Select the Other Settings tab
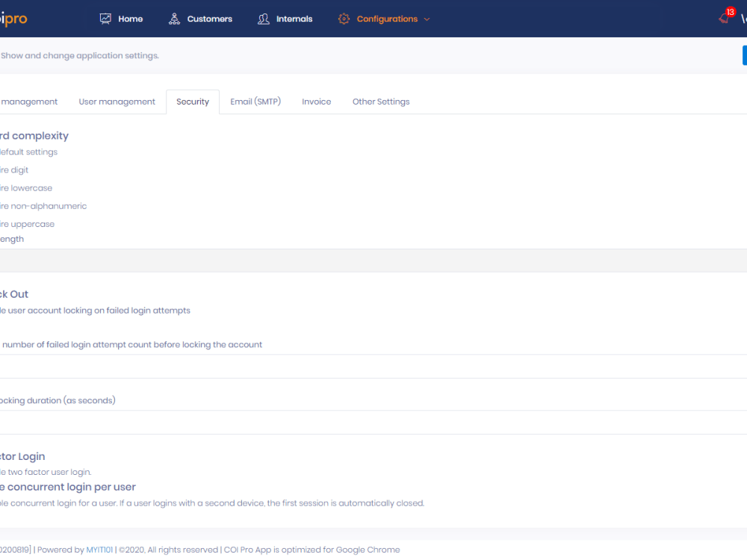The height and width of the screenshot is (560, 747). 381,102
